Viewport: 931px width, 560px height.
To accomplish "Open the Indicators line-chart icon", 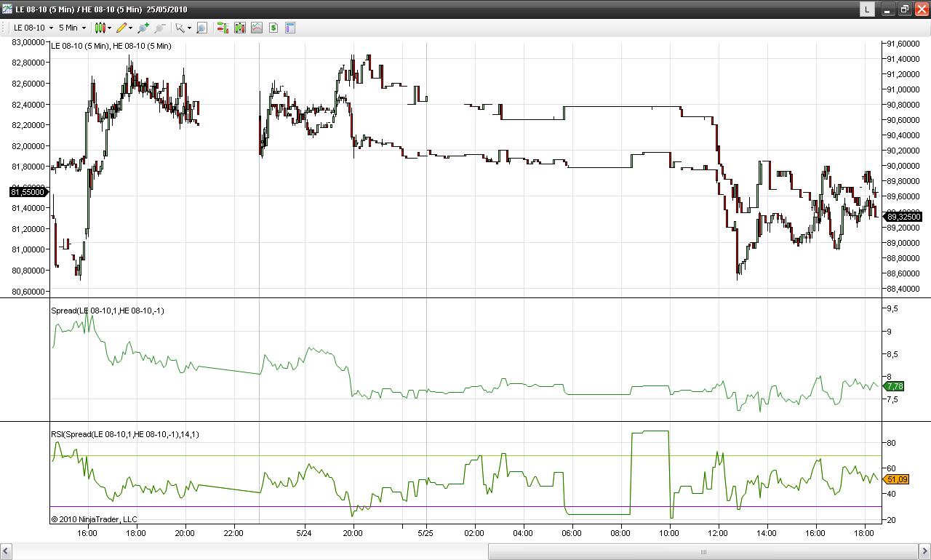I will 257,28.
